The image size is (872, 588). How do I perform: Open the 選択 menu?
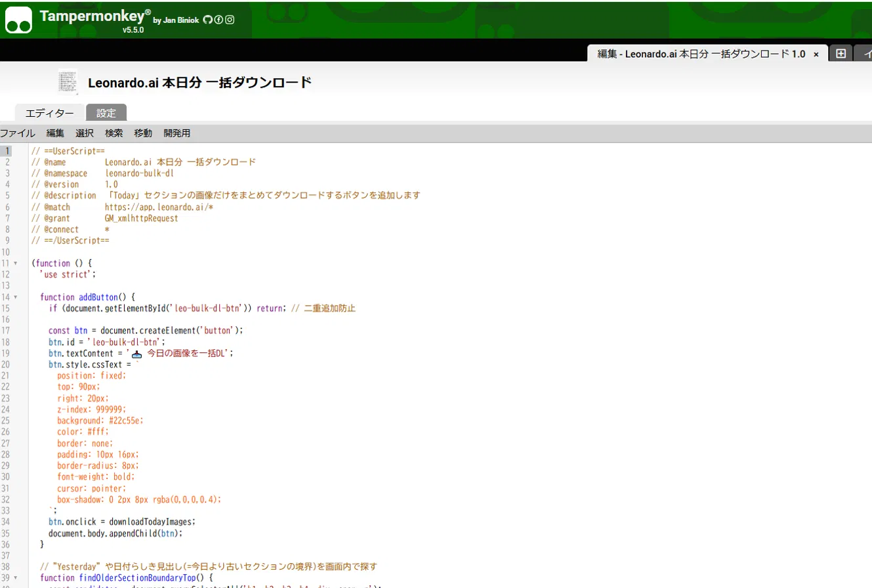click(85, 133)
